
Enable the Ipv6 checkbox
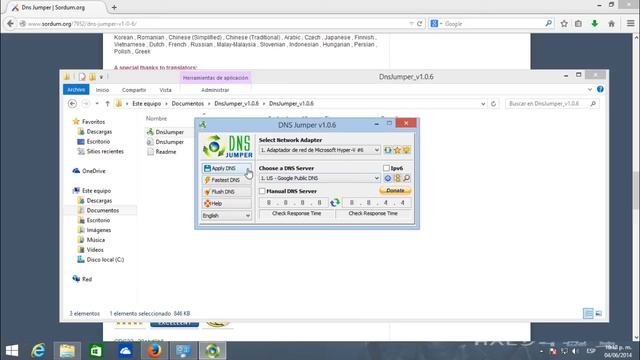coord(386,168)
